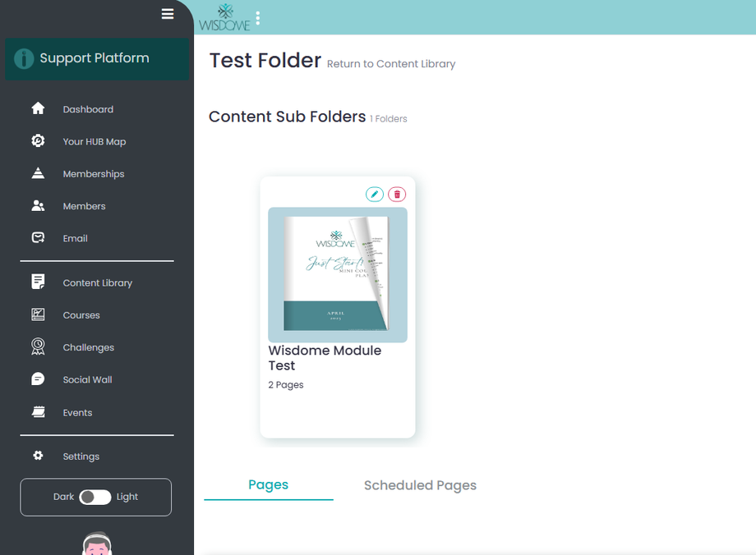Screen dimensions: 756x555
Task: Open Content Library in the sidebar
Action: point(97,282)
